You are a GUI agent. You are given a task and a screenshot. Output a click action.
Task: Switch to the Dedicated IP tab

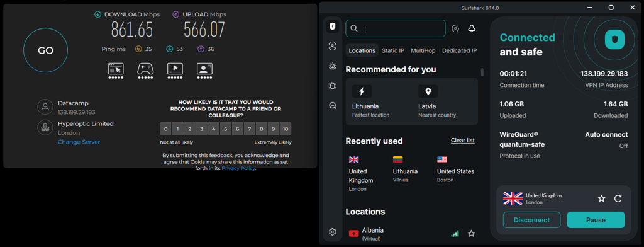[x=459, y=50]
